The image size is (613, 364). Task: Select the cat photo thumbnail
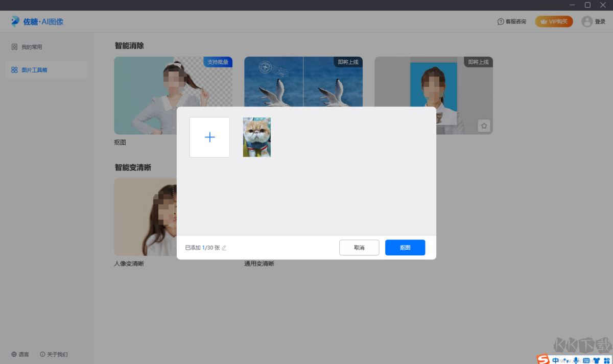coord(256,137)
